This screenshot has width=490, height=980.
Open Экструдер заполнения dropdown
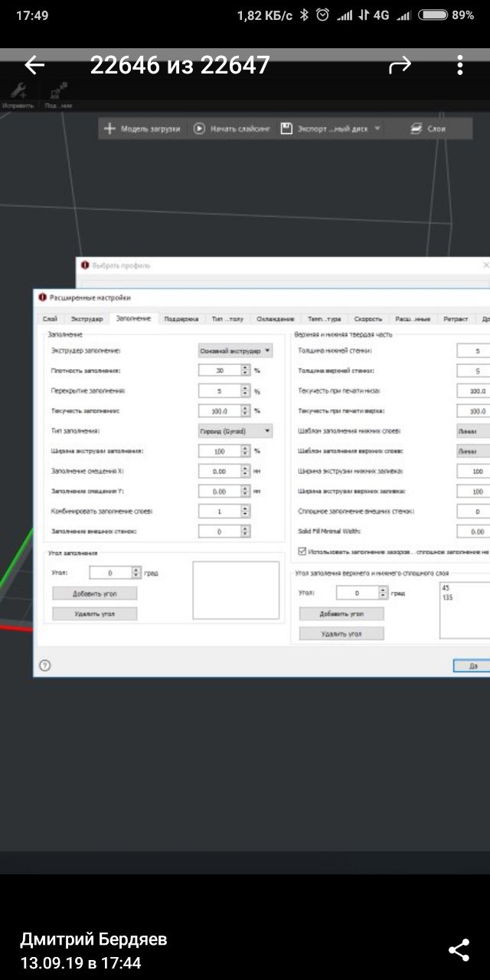(234, 351)
